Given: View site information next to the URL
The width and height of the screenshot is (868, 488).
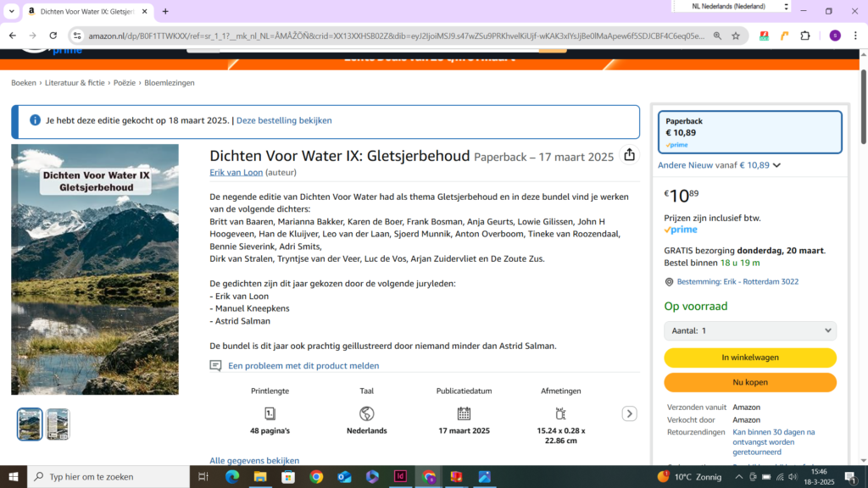Looking at the screenshot, I should point(77,36).
